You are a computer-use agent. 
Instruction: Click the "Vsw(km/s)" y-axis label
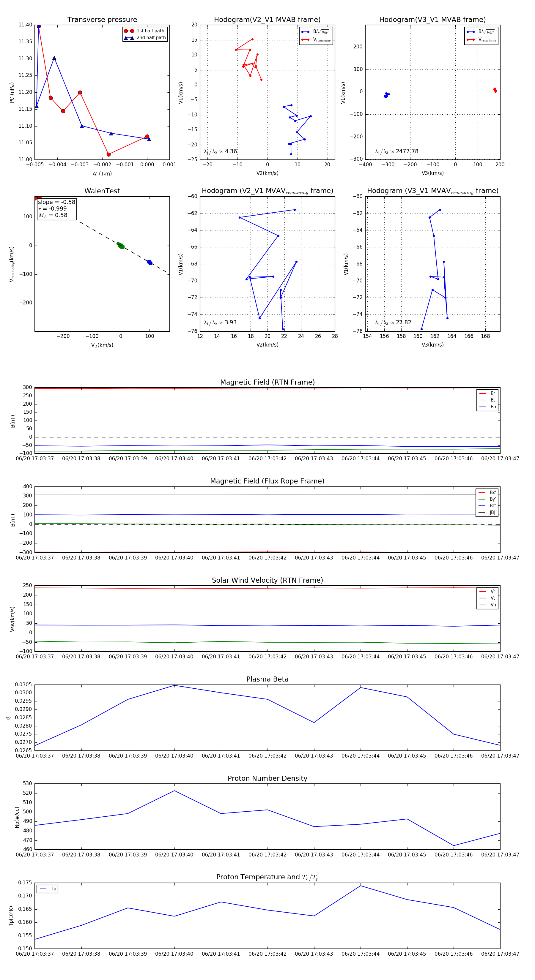click(12, 619)
